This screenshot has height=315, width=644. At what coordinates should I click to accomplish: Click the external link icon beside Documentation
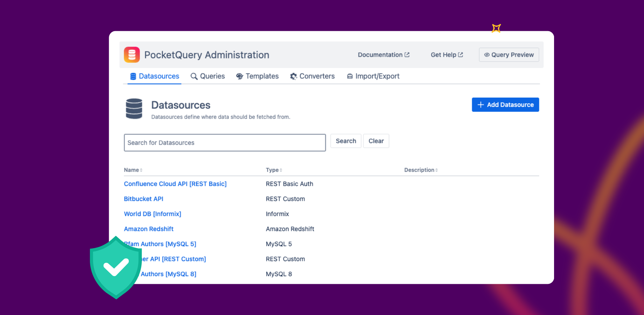click(x=407, y=54)
